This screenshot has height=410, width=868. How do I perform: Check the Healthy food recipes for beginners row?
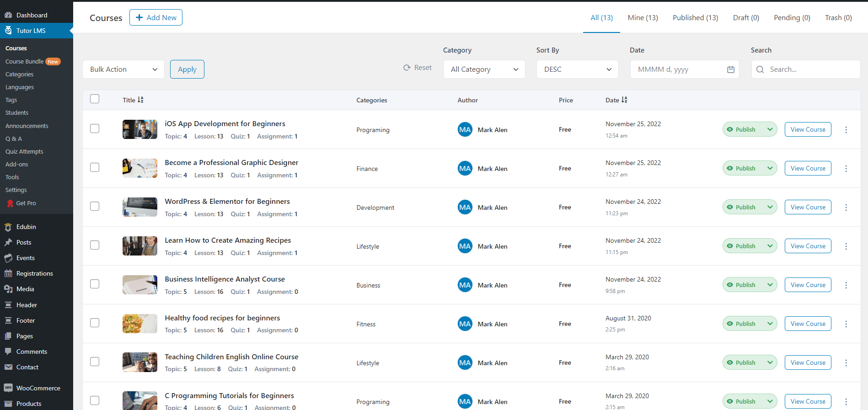click(95, 323)
